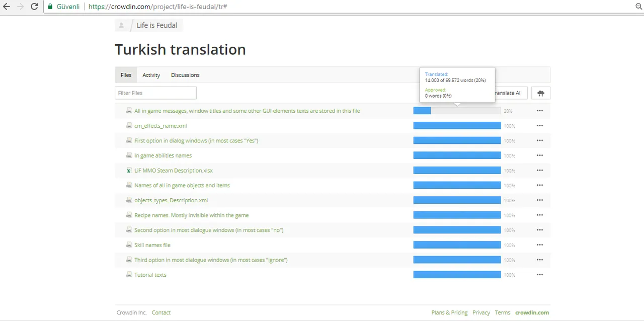Screen dimensions: 644x321
Task: Click the 20% progress label
Action: click(508, 111)
